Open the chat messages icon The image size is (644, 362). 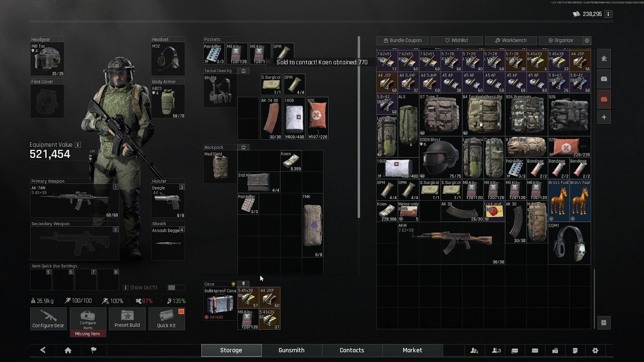(515, 350)
